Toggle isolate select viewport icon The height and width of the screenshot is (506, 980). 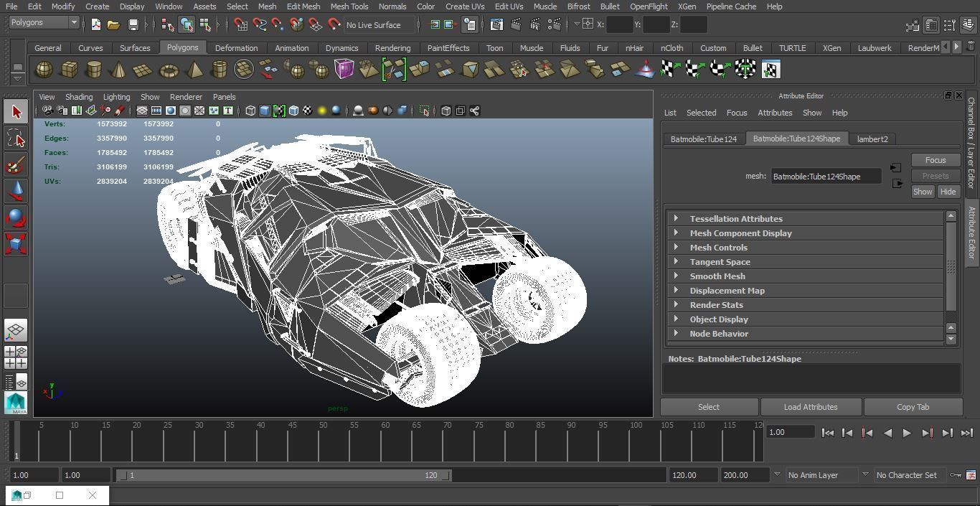425,111
